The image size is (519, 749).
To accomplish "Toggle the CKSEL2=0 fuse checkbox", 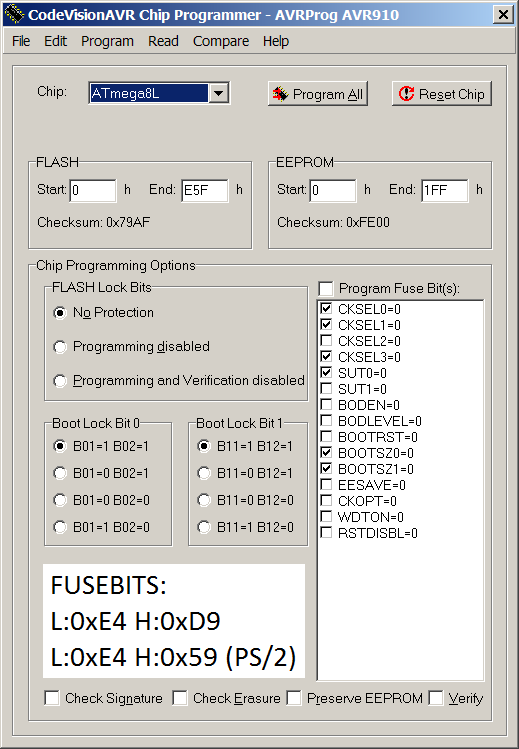I will [326, 341].
